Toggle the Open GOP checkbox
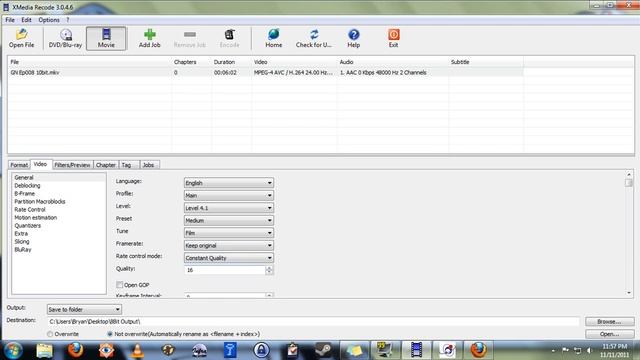 (119, 284)
